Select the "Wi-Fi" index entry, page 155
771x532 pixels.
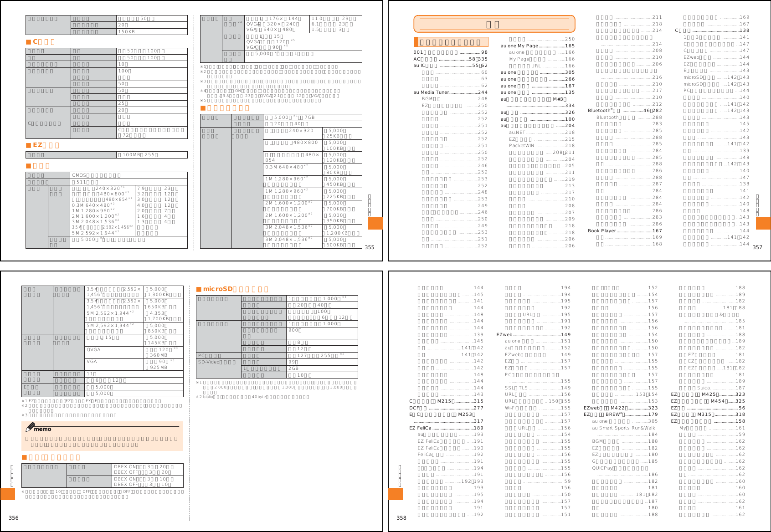click(538, 408)
